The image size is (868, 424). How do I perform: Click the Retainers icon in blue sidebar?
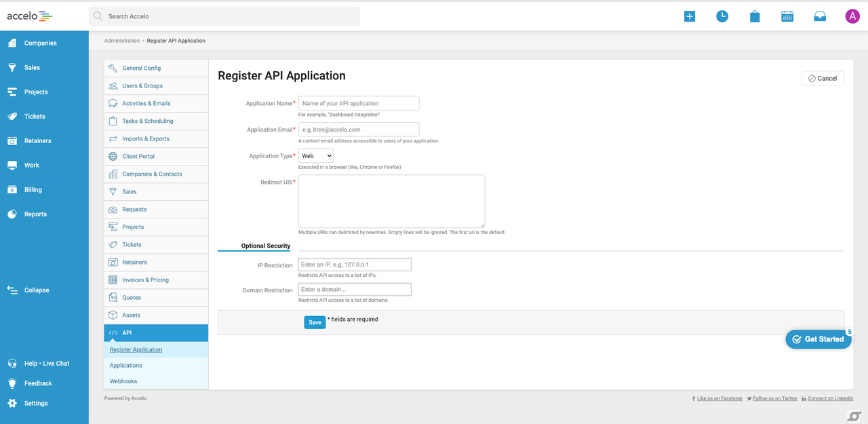click(12, 140)
